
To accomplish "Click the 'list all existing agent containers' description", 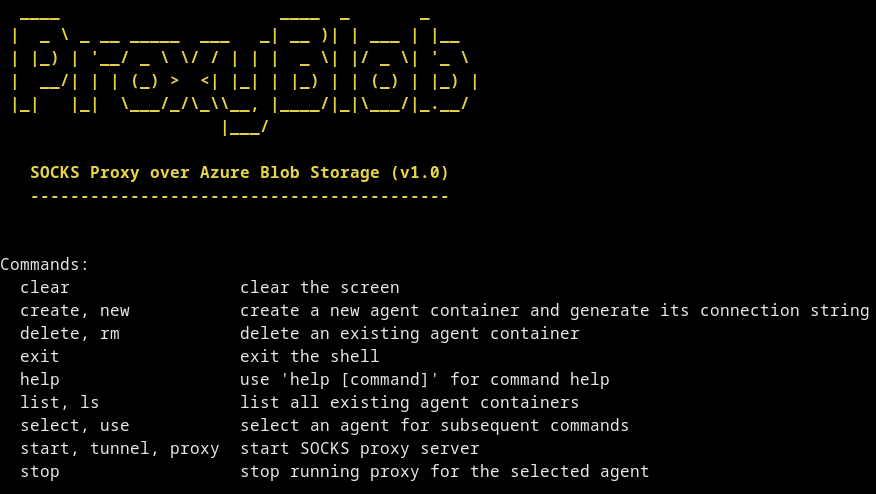I will 410,402.
